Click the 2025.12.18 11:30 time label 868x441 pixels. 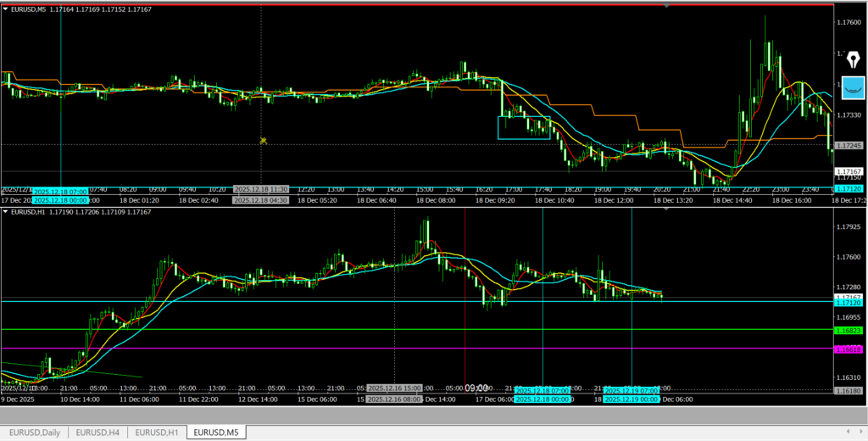[x=261, y=189]
